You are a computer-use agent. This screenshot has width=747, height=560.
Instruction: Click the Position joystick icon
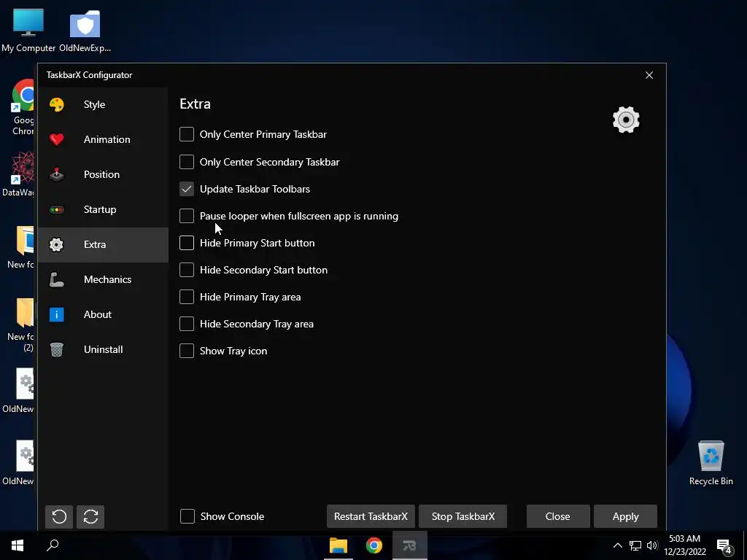point(57,174)
